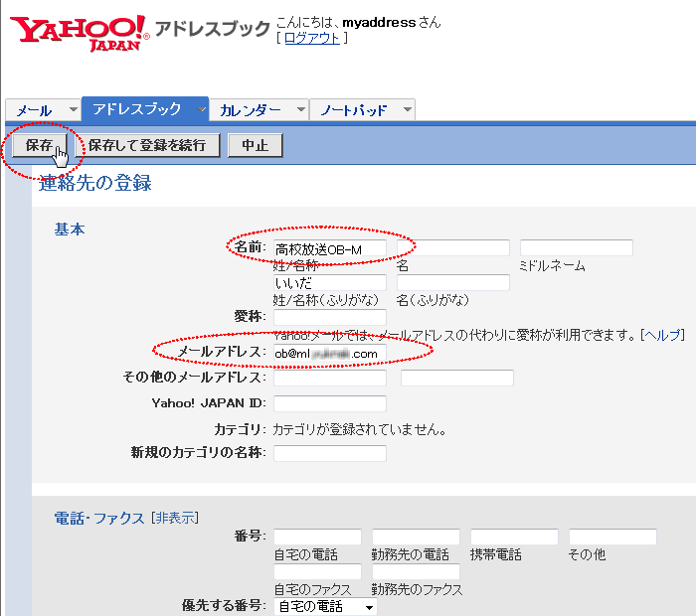The width and height of the screenshot is (696, 616).
Task: Select the 愛称 nickname field
Action: 329,318
